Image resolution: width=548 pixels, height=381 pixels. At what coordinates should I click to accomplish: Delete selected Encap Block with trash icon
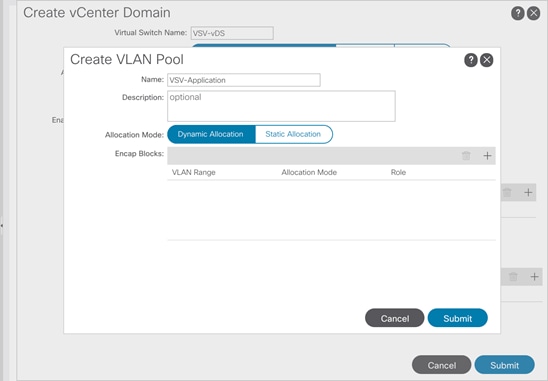point(466,156)
